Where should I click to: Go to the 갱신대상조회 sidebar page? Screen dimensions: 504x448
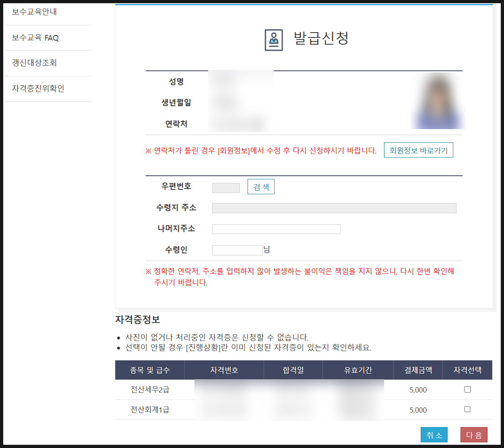click(35, 63)
